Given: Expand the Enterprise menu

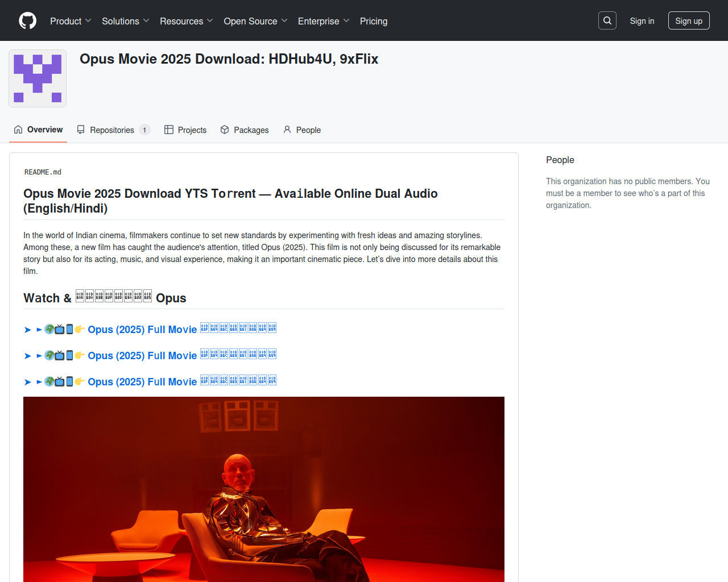Looking at the screenshot, I should (x=324, y=21).
